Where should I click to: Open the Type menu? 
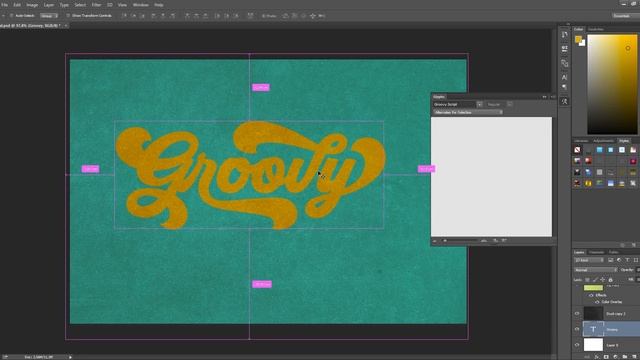(64, 5)
